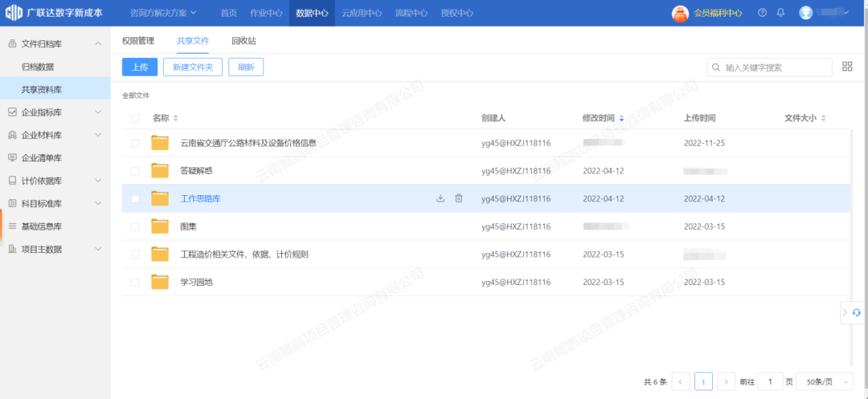Click the keyword search input field

[769, 67]
